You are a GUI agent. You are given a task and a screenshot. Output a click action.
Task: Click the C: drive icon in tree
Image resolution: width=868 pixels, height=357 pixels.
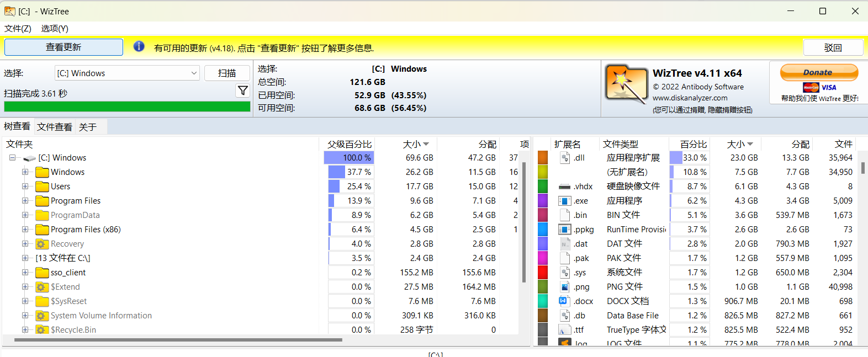pos(30,158)
